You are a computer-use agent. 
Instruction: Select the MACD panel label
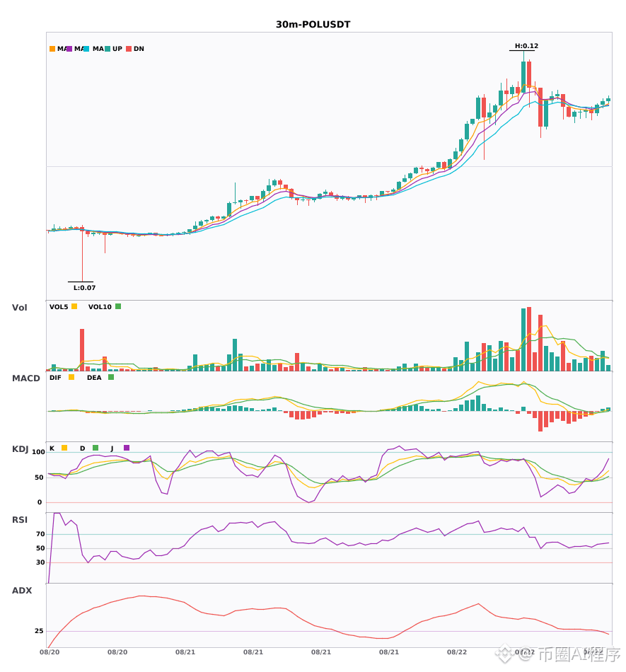point(25,378)
